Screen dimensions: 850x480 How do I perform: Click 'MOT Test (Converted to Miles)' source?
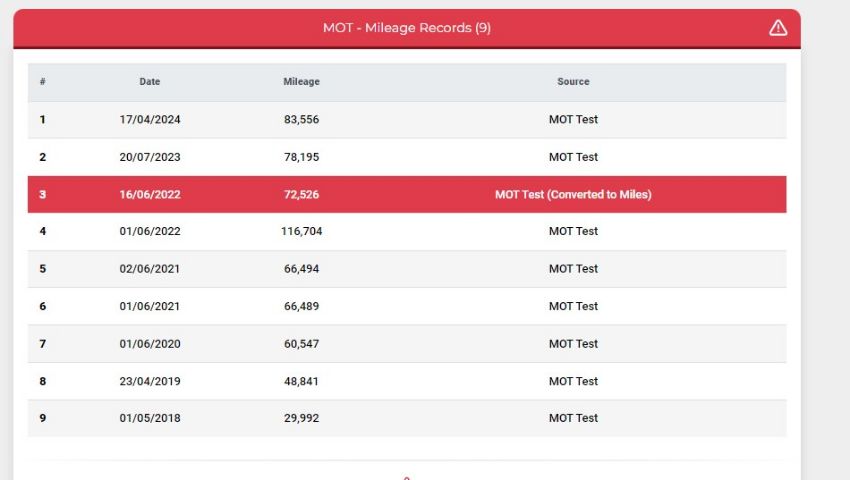click(x=573, y=194)
